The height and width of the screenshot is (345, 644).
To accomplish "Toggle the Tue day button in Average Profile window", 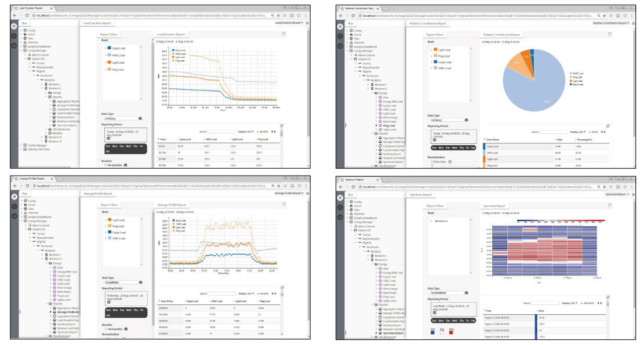I will coord(122,310).
